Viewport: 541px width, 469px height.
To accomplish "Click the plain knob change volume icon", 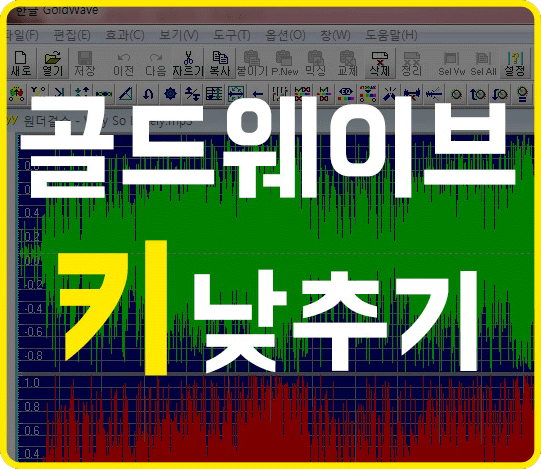I will (456, 94).
